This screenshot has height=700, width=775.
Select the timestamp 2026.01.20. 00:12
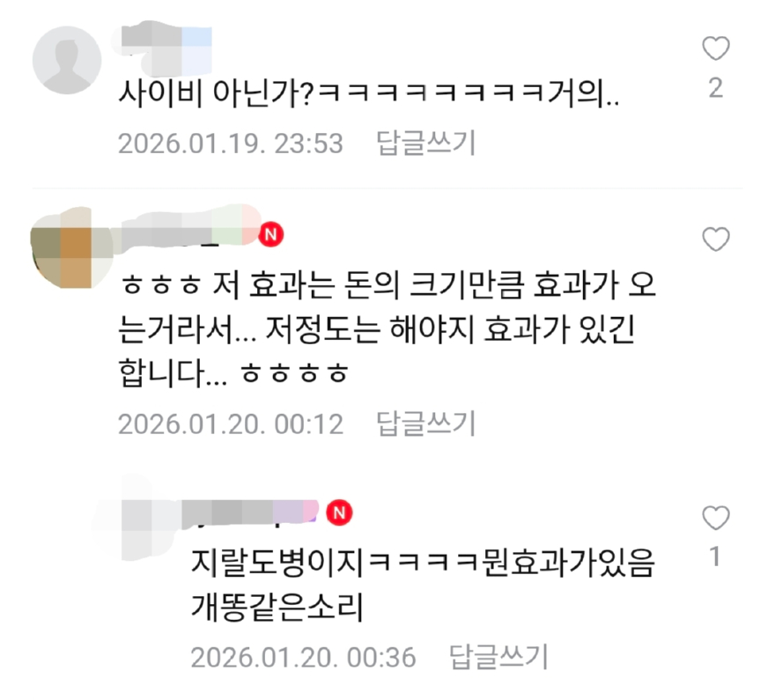[231, 424]
